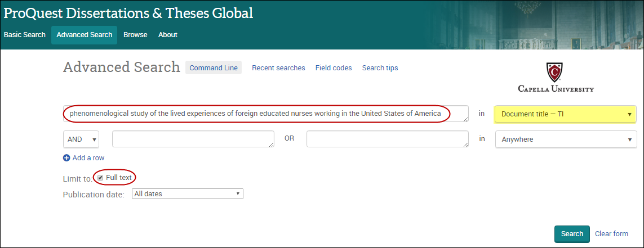644x248 pixels.
Task: Click the empty search box after OR
Action: click(x=387, y=139)
